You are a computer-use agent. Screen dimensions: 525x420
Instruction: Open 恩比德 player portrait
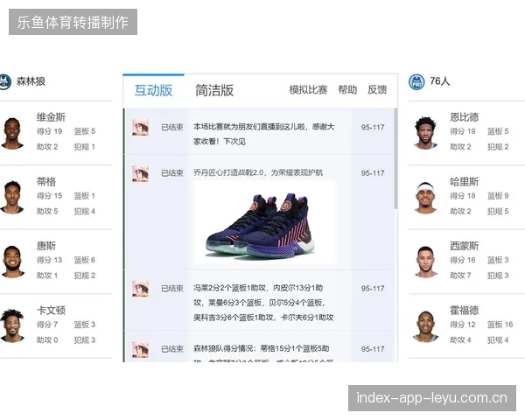[425, 133]
